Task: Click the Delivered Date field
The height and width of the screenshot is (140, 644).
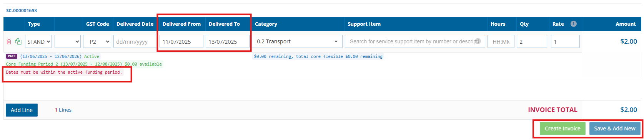Action: 135,41
